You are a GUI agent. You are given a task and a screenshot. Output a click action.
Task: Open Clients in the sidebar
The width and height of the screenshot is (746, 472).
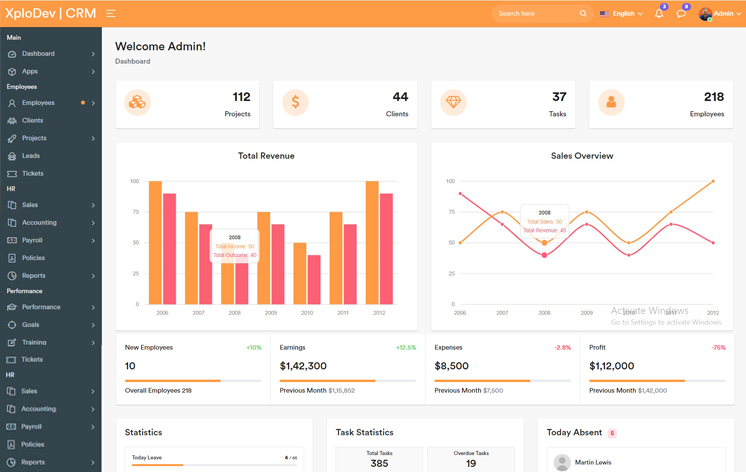[x=33, y=120]
